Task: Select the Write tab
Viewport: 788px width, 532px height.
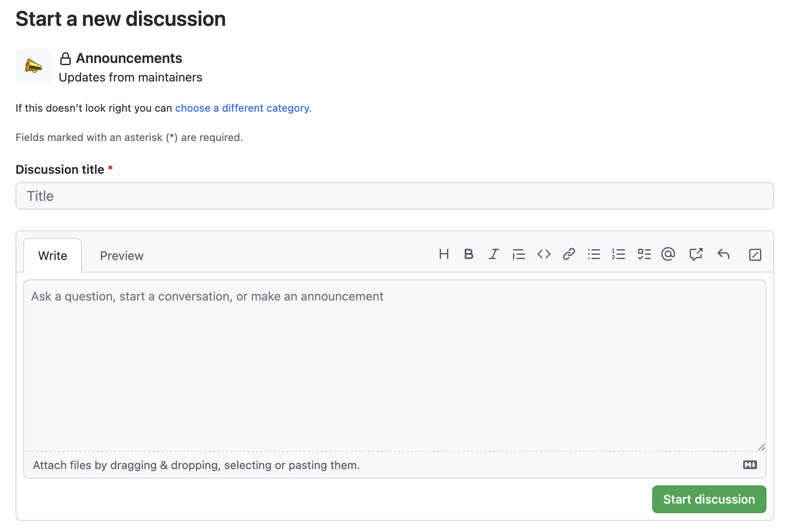Action: [x=53, y=255]
